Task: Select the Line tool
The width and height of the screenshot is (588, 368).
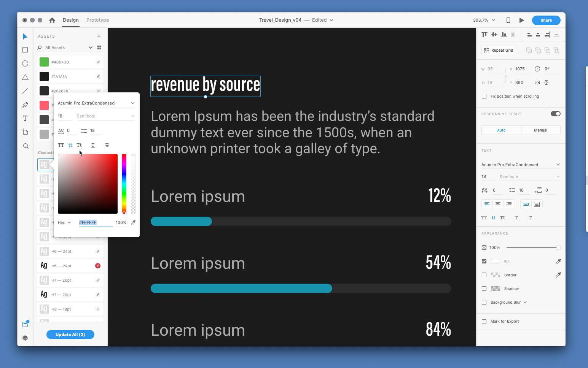Action: coord(25,91)
